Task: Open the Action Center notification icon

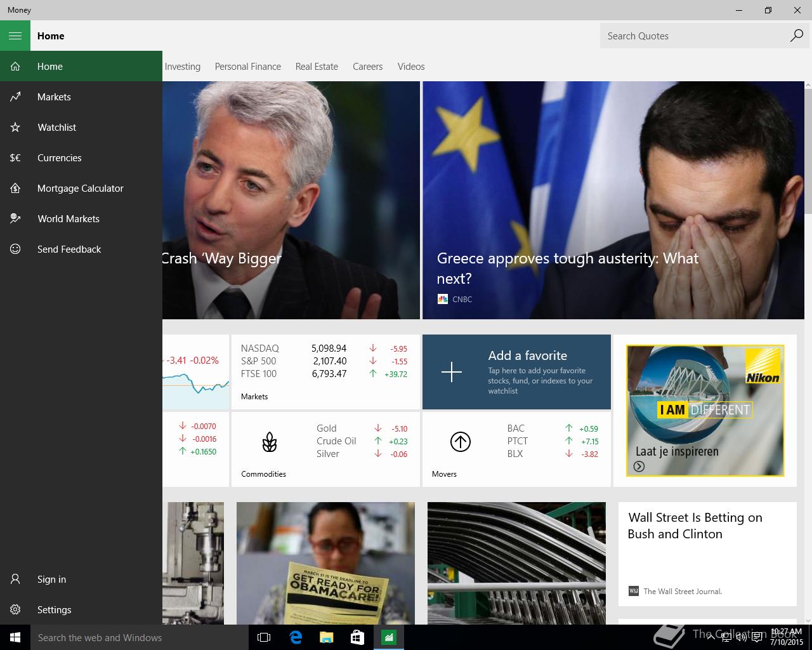Action: (x=757, y=637)
